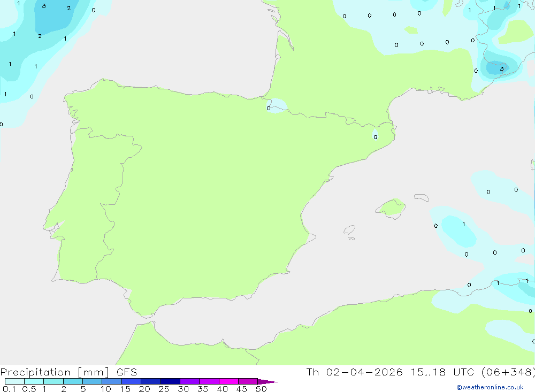Click the 'Precipitation [mm]' title text
Viewport: 535px width, 392px height.
(55, 372)
